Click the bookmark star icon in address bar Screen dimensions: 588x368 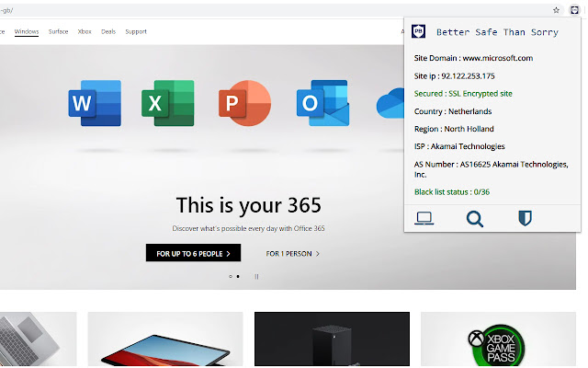point(556,10)
